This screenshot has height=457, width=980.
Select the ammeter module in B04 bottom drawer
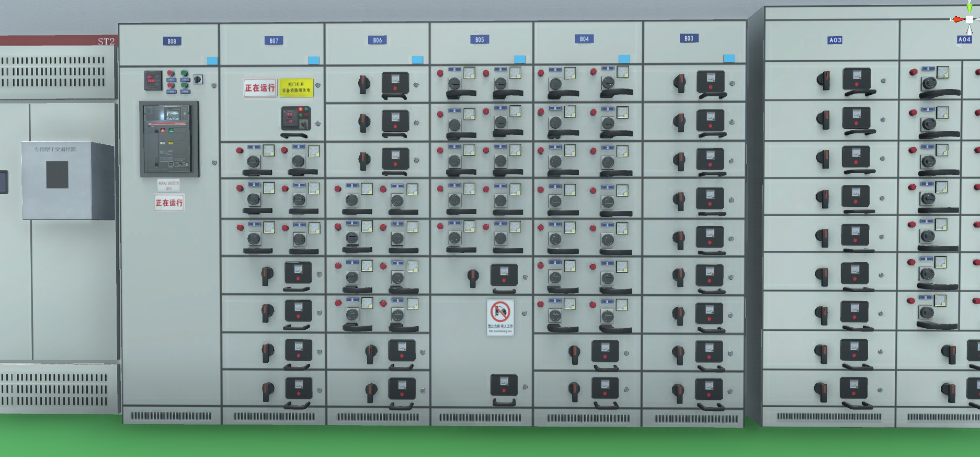(605, 388)
